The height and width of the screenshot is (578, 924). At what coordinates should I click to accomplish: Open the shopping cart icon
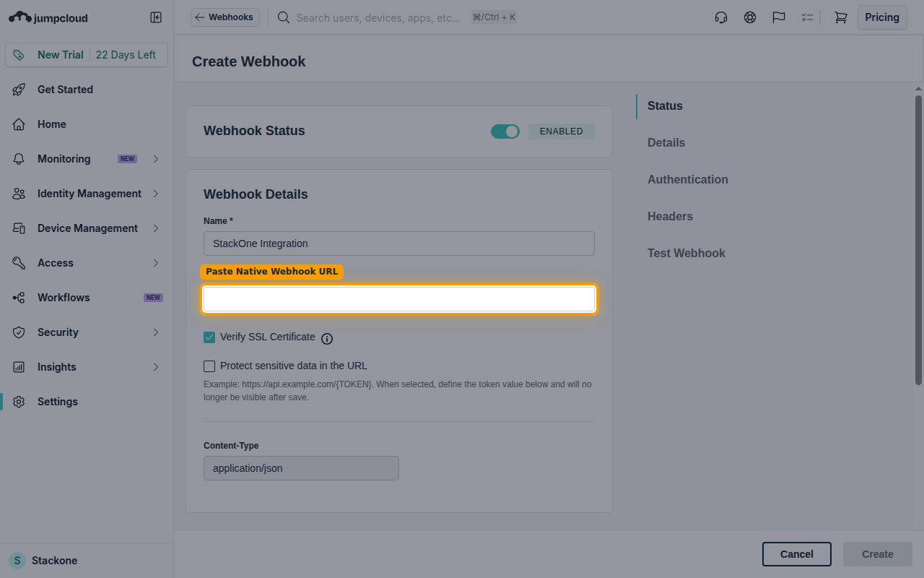pos(840,17)
